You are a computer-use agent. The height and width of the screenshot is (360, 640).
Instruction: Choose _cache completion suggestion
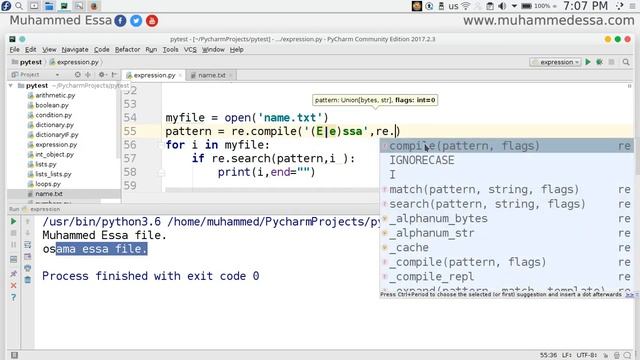point(507,248)
